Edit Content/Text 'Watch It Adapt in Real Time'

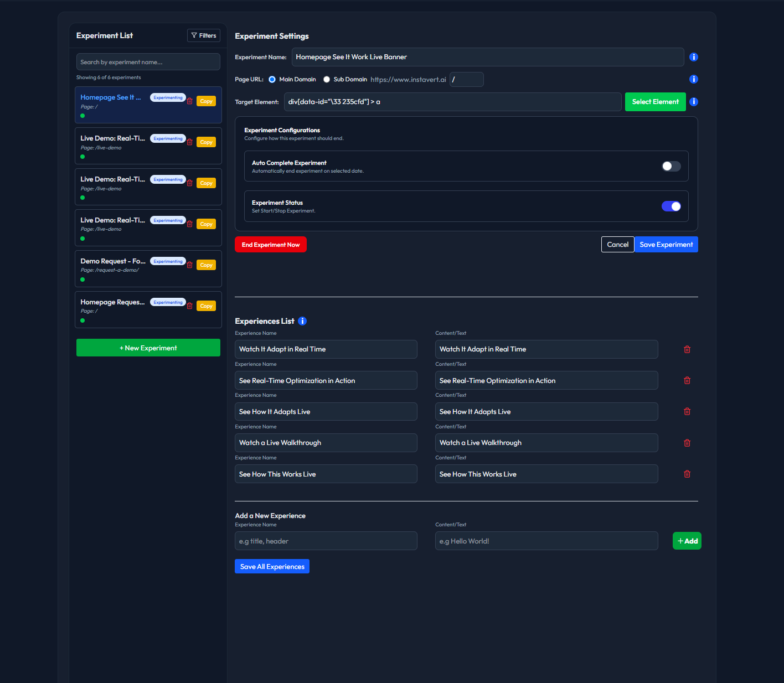546,349
